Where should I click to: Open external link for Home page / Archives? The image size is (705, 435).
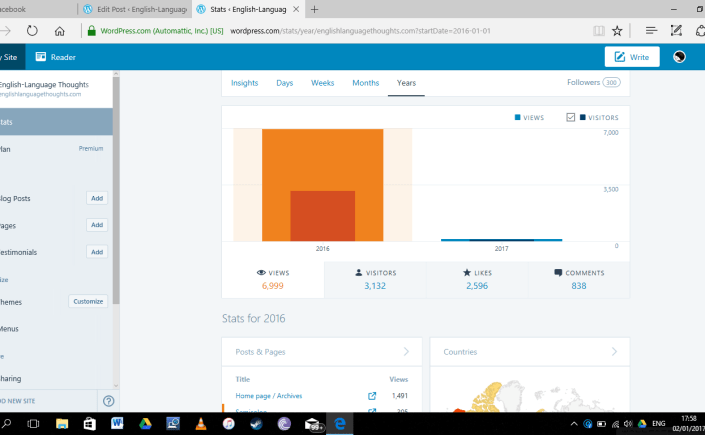coord(372,396)
